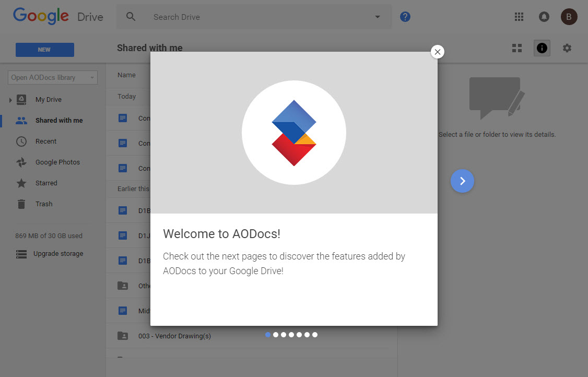This screenshot has width=588, height=377.
Task: Switch to grid view icon
Action: (517, 48)
